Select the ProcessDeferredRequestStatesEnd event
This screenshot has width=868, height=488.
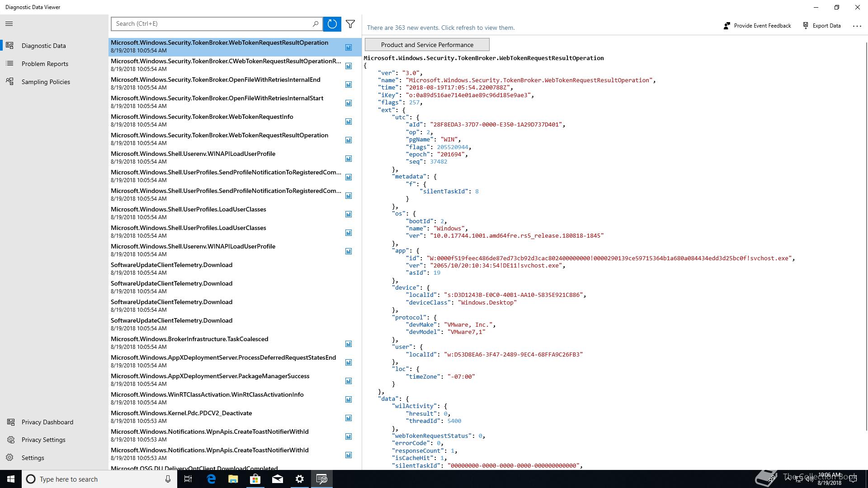(235, 361)
